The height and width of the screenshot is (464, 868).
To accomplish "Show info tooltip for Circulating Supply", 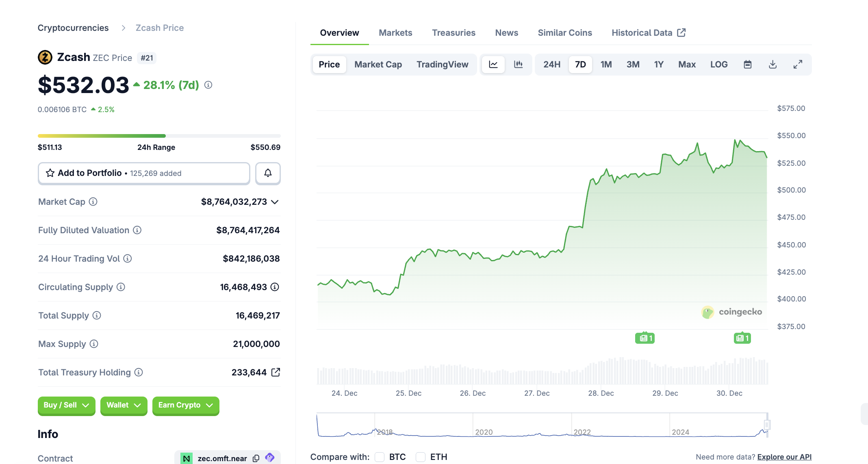I will pyautogui.click(x=120, y=287).
